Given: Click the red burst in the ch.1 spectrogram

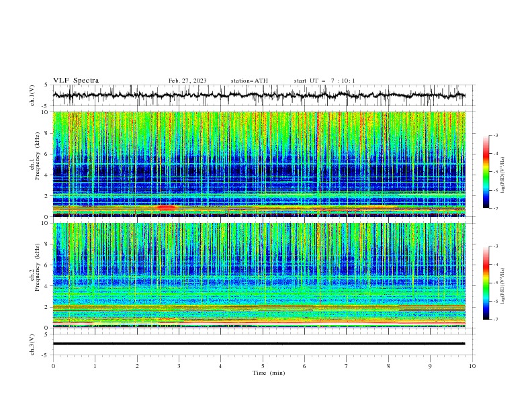Looking at the screenshot, I should pyautogui.click(x=167, y=208).
